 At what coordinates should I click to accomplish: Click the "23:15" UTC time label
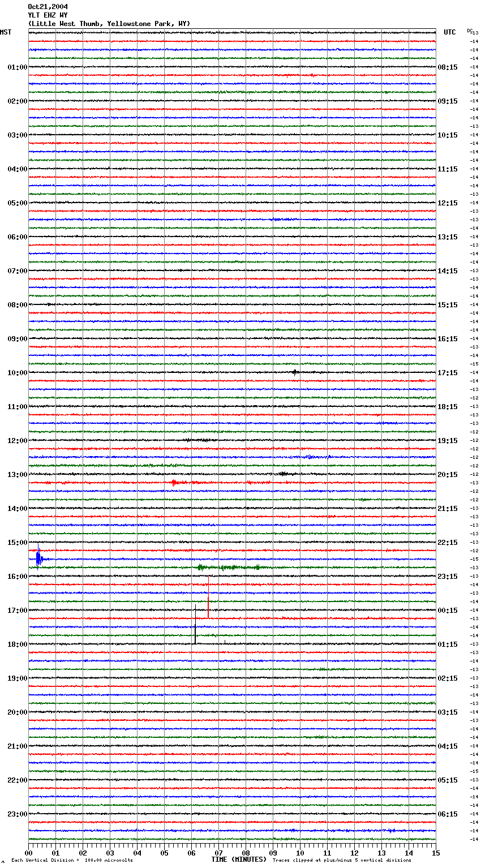[448, 577]
